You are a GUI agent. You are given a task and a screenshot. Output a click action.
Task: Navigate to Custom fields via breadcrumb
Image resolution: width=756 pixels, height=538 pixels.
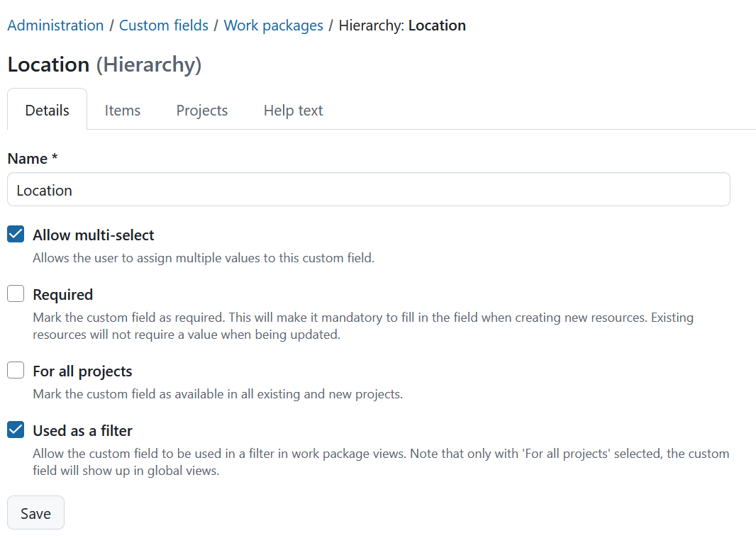pyautogui.click(x=164, y=25)
